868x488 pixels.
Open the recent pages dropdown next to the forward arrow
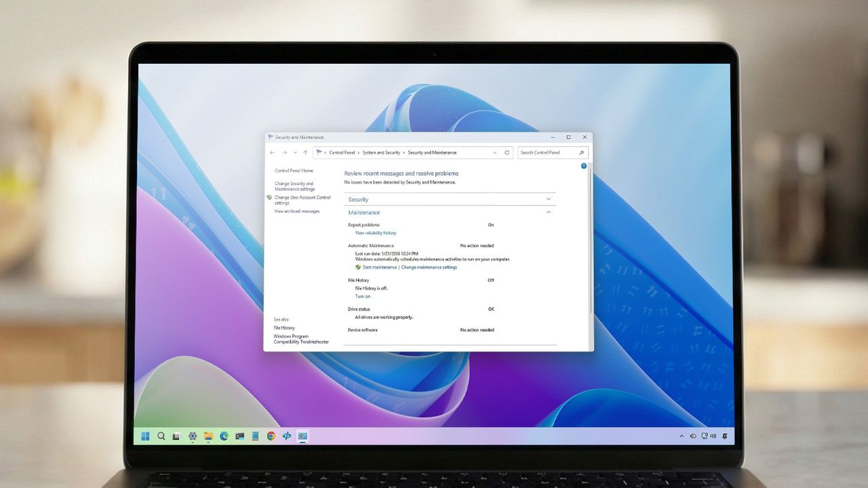pos(294,152)
